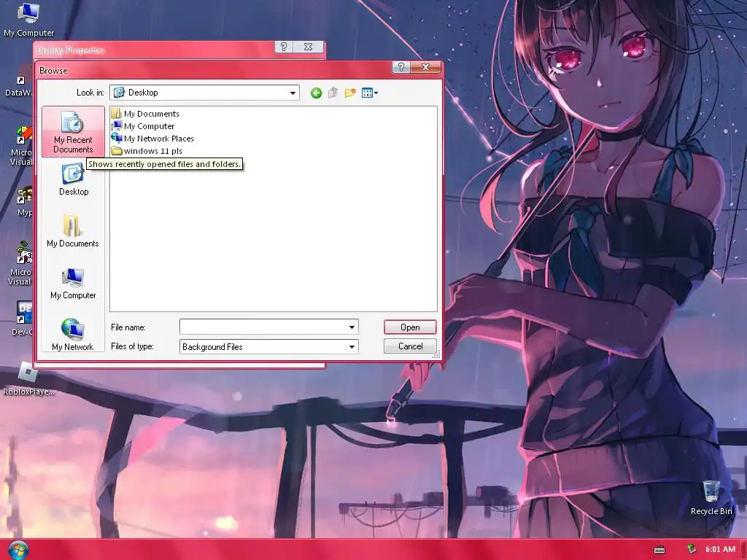Screen dimensions: 747x560
Task: Open the View menu icon
Action: pos(370,93)
